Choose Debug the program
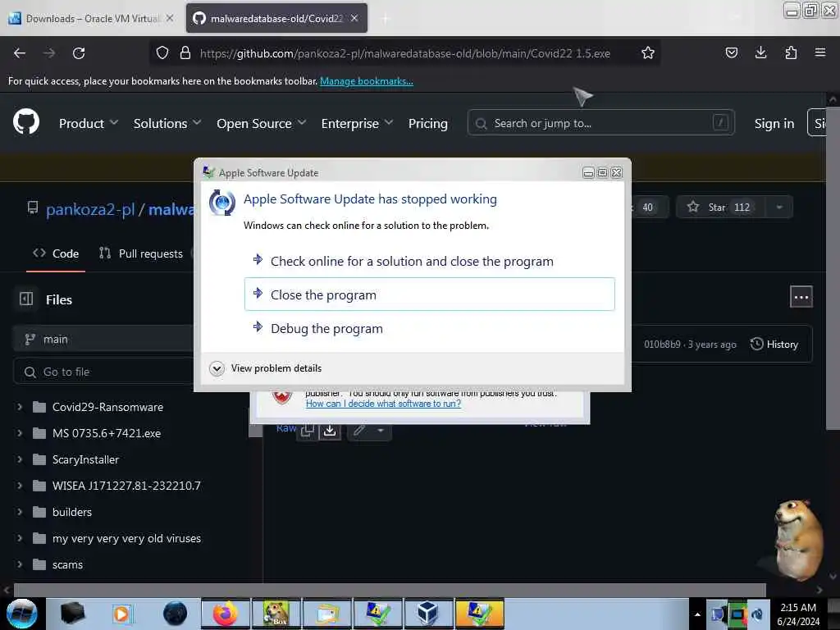 429,328
